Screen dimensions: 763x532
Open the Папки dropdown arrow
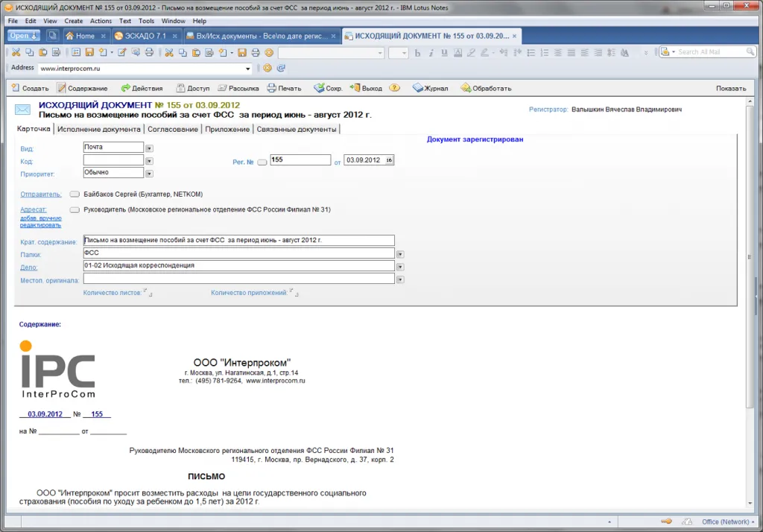400,254
